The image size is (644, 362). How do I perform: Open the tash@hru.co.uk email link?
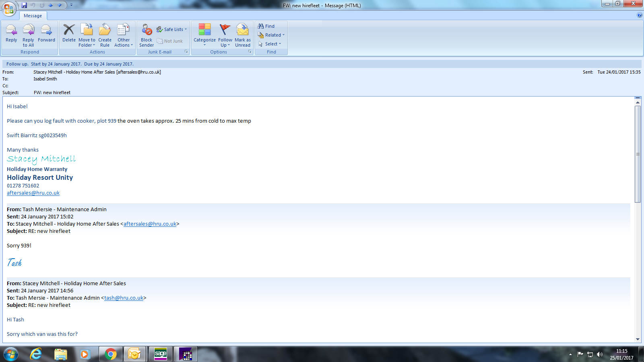124,298
